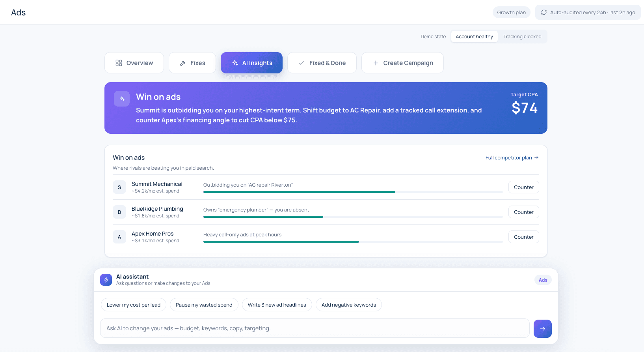Click the Summit Mechanical 'S' avatar
This screenshot has height=352, width=644.
tap(119, 187)
